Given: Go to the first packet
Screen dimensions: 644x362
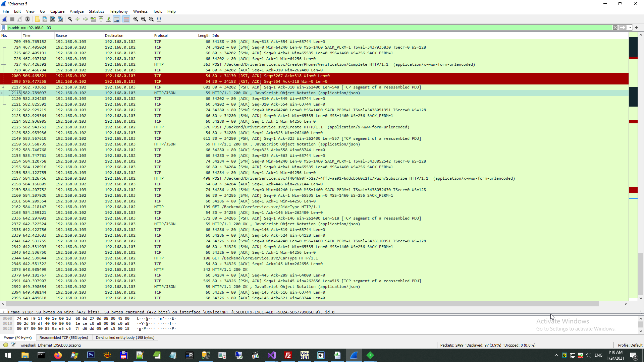Looking at the screenshot, I should 101,19.
